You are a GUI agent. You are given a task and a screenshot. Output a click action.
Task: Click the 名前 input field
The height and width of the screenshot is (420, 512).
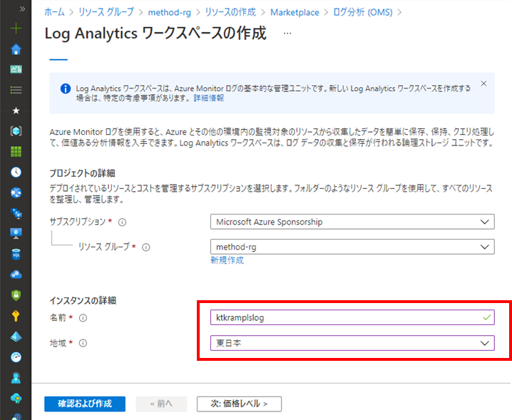click(x=352, y=317)
